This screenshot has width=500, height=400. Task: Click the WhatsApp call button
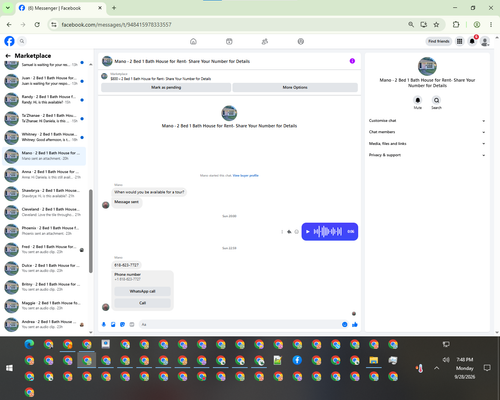pos(142,291)
